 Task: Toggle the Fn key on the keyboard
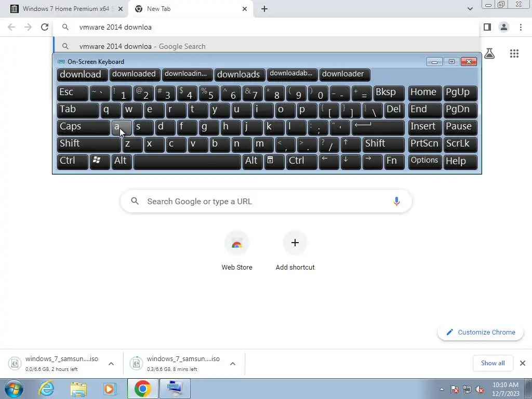point(395,162)
